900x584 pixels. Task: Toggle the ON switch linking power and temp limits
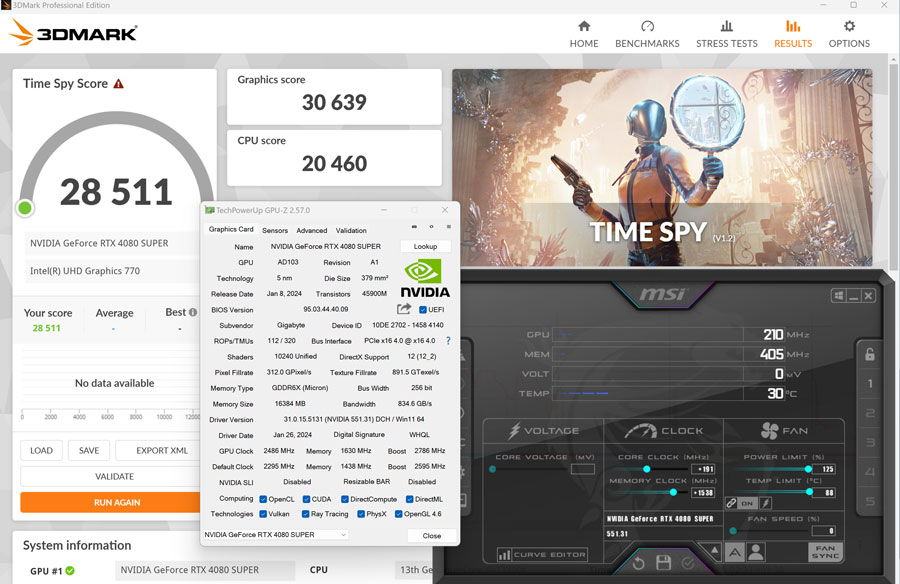746,503
